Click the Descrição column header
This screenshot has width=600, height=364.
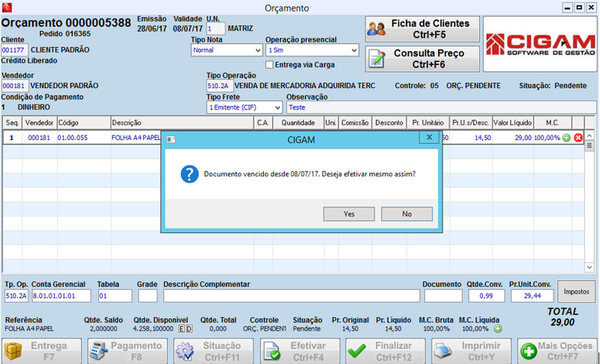182,123
